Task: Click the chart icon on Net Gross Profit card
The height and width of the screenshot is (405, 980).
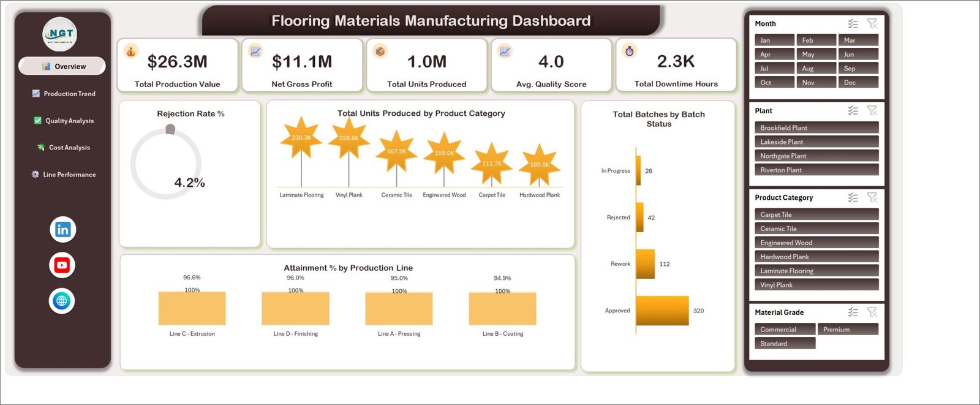Action: point(255,51)
